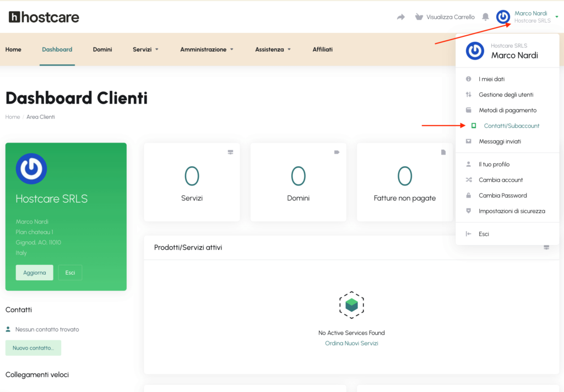564x392 pixels.
Task: Expand the Amministrazione menu dropdown
Action: pyautogui.click(x=207, y=49)
